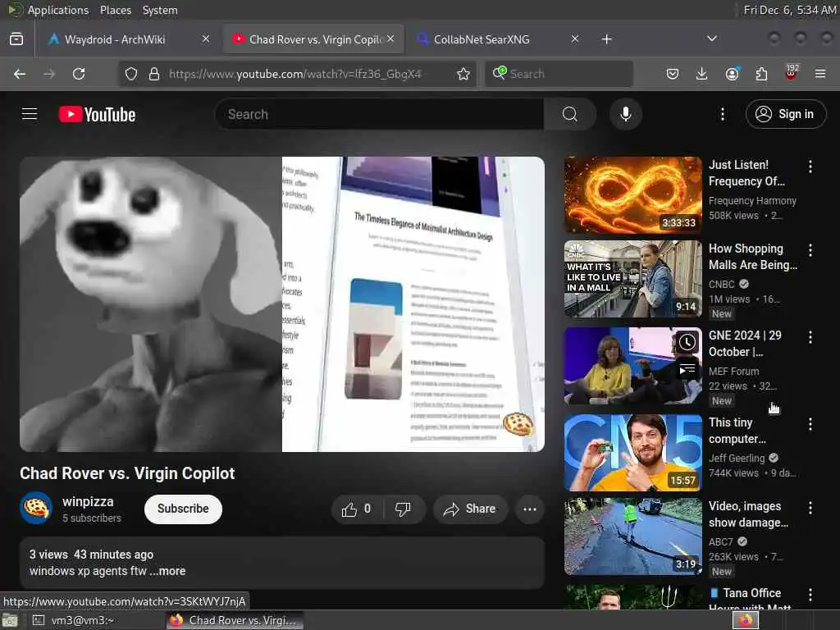Open Firefox account icon

[732, 74]
